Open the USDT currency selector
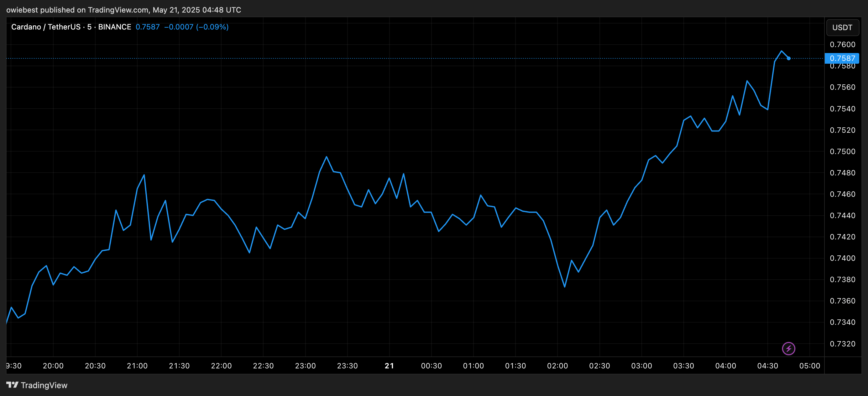Image resolution: width=868 pixels, height=396 pixels. click(x=842, y=27)
